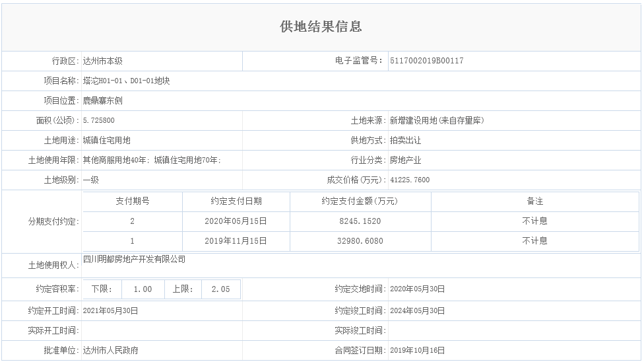The image size is (644, 362).
Task: Click the plot ratio upper limit 2.05
Action: (x=220, y=289)
